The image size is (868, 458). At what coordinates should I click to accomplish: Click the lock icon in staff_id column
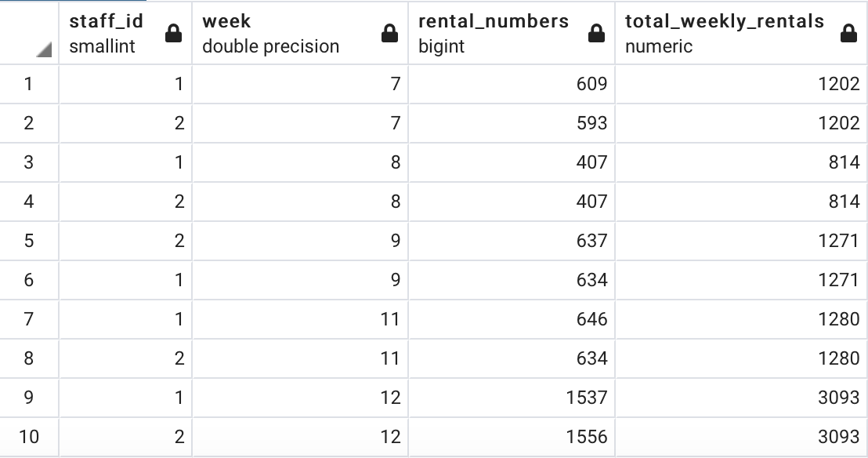[x=173, y=33]
